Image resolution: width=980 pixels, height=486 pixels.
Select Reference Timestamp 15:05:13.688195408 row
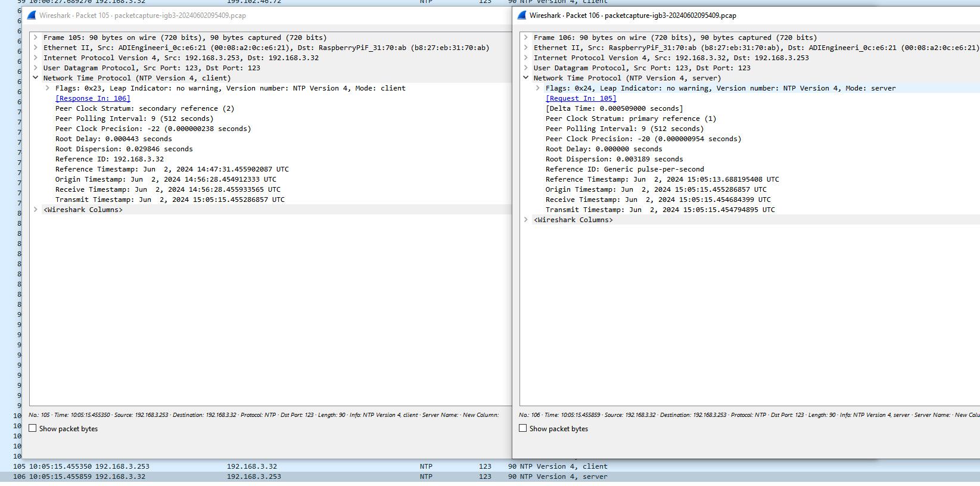[662, 179]
